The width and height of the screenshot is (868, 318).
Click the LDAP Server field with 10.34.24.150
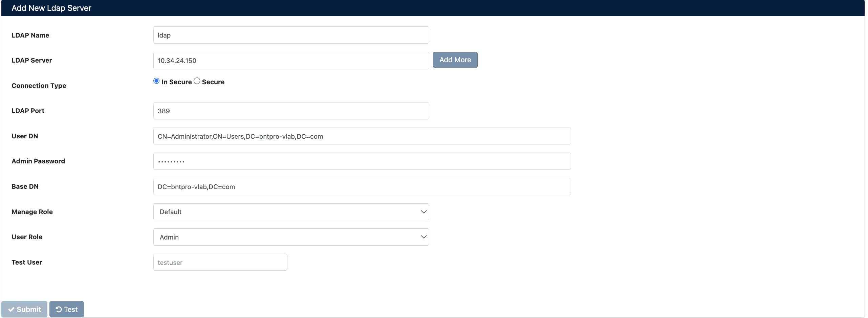[290, 60]
